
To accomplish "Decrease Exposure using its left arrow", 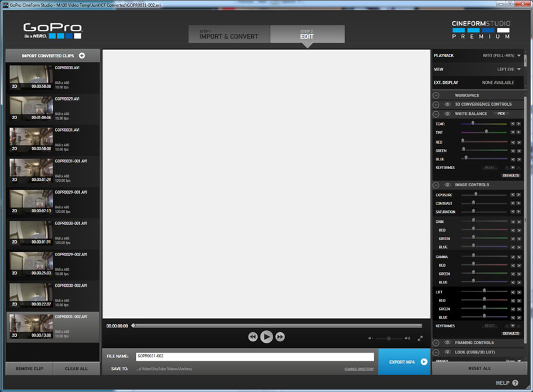I will point(512,195).
